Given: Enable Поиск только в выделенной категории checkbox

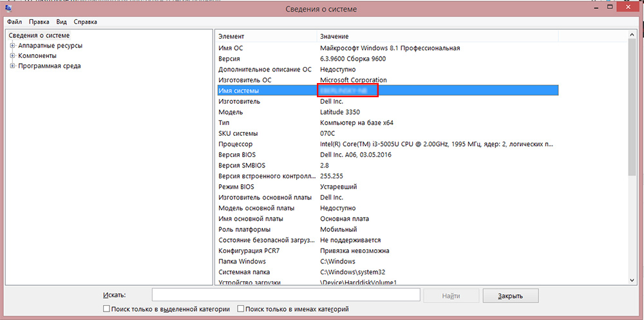Looking at the screenshot, I should point(107,309).
